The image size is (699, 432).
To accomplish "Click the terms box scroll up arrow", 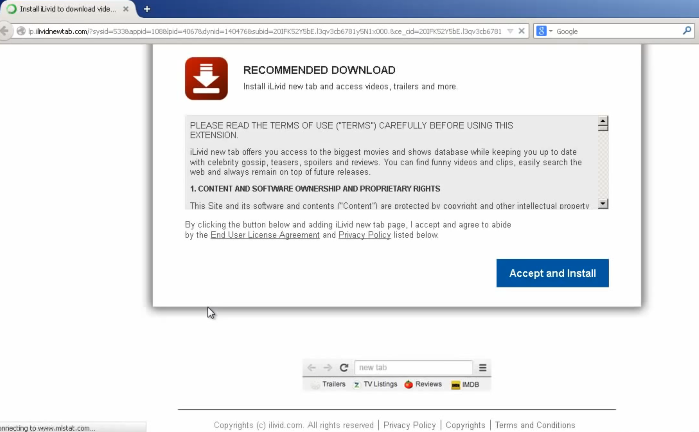I will tap(602, 125).
